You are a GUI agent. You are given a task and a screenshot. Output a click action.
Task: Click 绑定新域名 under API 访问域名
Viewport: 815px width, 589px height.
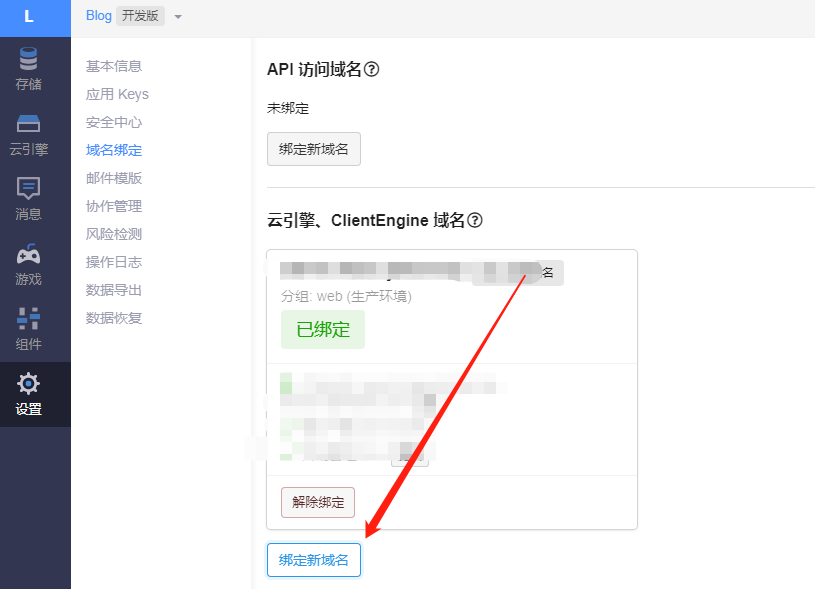coord(313,149)
